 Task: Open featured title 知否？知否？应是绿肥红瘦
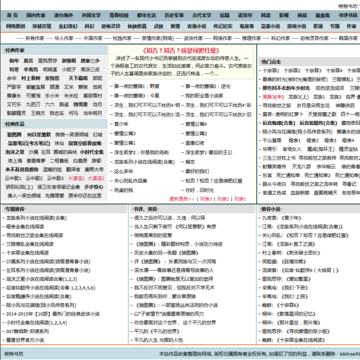(181, 51)
